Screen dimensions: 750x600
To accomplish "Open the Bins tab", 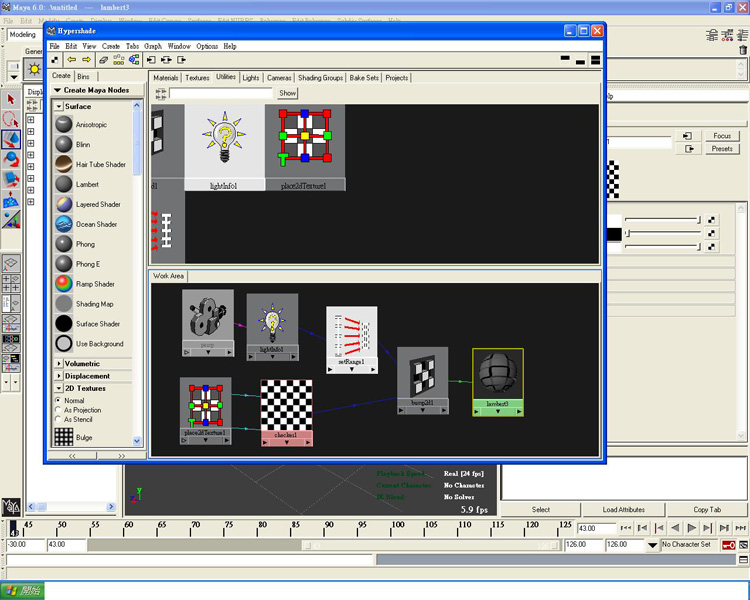I will coord(83,76).
